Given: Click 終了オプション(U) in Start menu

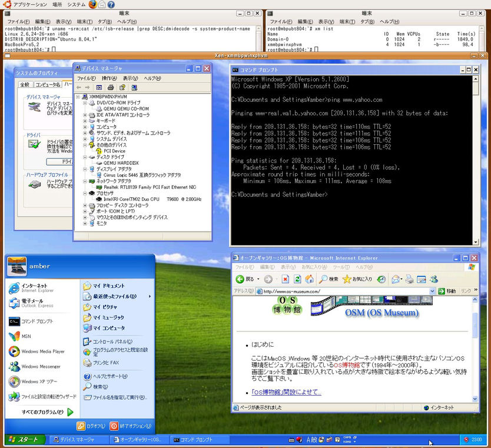Looking at the screenshot, I should [131, 426].
